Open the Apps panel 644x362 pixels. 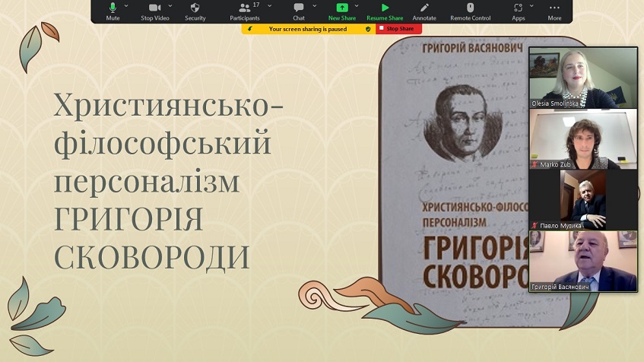518,11
